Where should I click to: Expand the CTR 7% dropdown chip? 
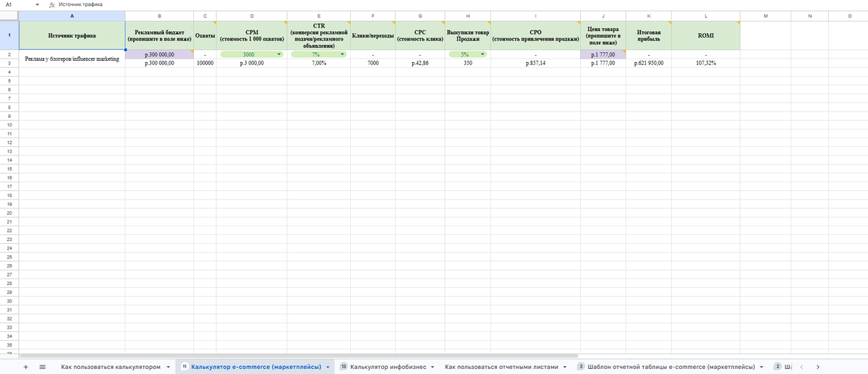(x=319, y=54)
